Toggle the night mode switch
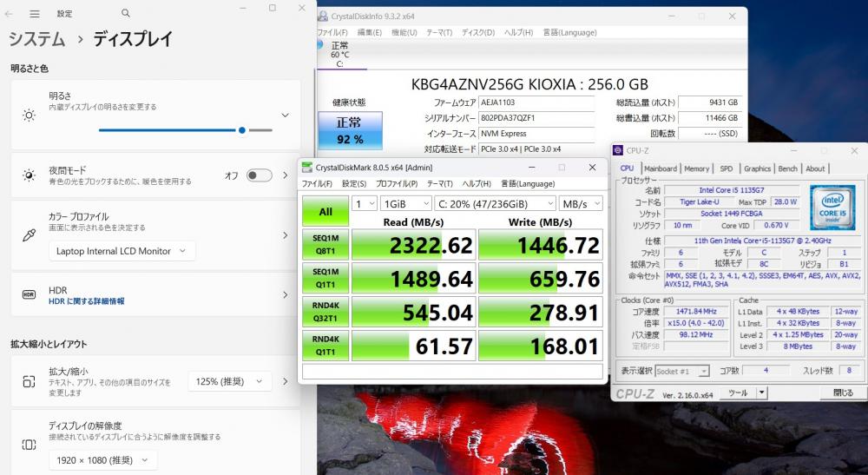The width and height of the screenshot is (868, 475). pos(259,175)
